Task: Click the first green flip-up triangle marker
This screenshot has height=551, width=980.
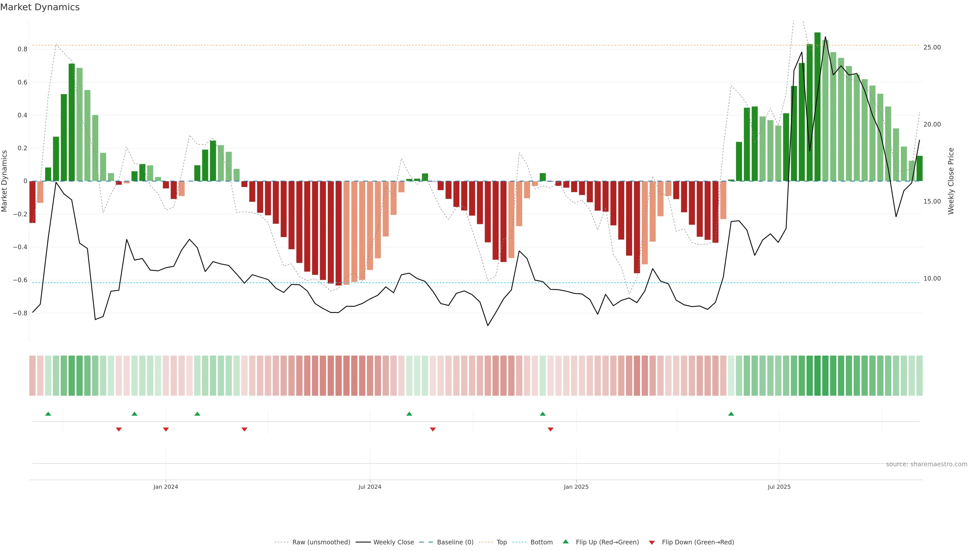Action: (48, 414)
